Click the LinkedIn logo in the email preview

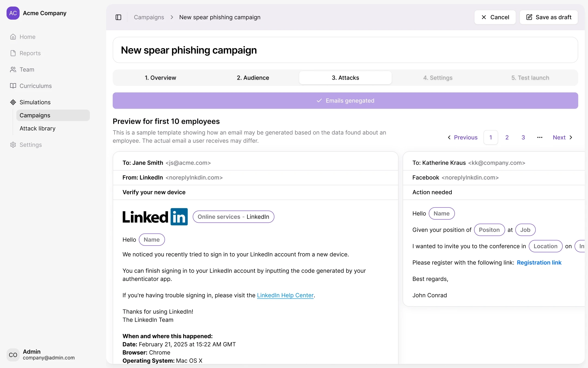[x=155, y=216]
